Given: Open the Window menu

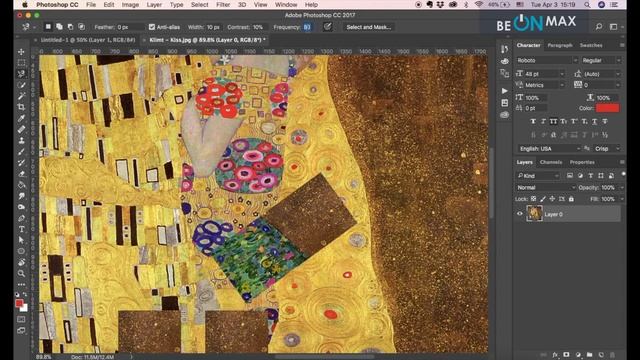Looking at the screenshot, I should (286, 5).
